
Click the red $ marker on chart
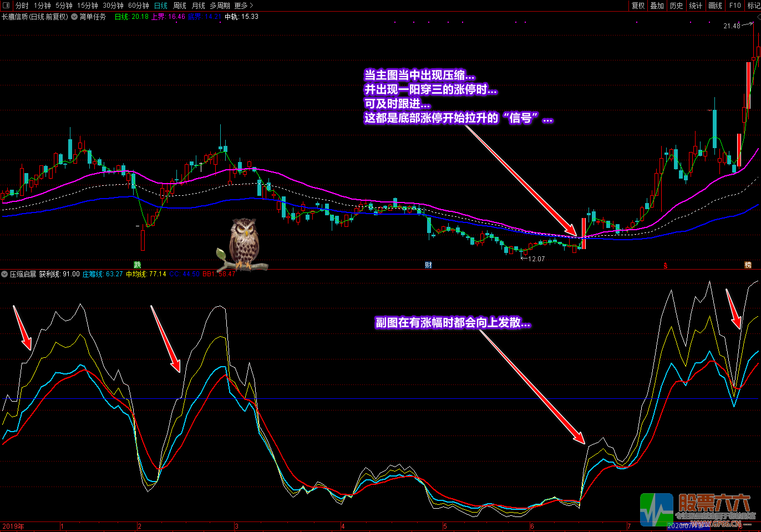point(666,266)
